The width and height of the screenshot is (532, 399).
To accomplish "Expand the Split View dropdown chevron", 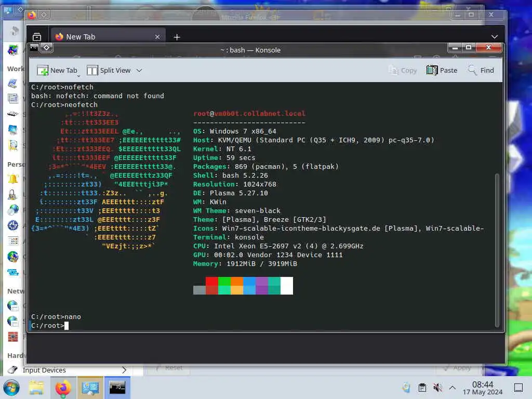I will click(139, 71).
